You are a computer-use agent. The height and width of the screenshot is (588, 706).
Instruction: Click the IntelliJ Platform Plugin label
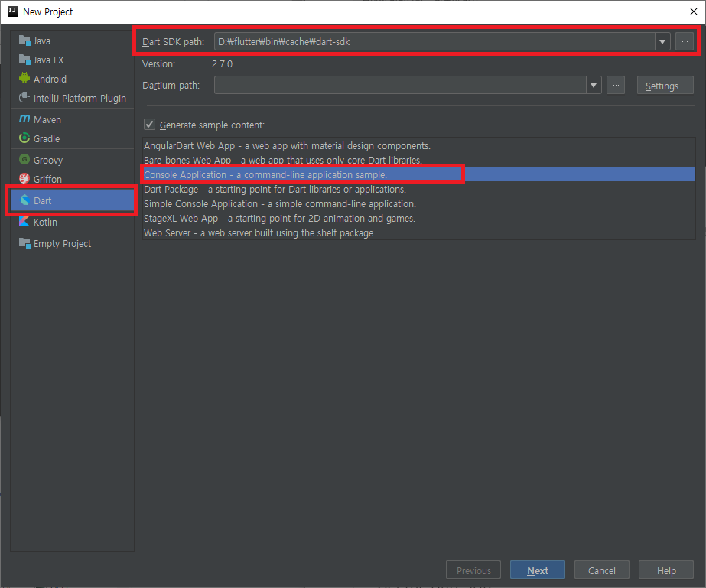(80, 98)
